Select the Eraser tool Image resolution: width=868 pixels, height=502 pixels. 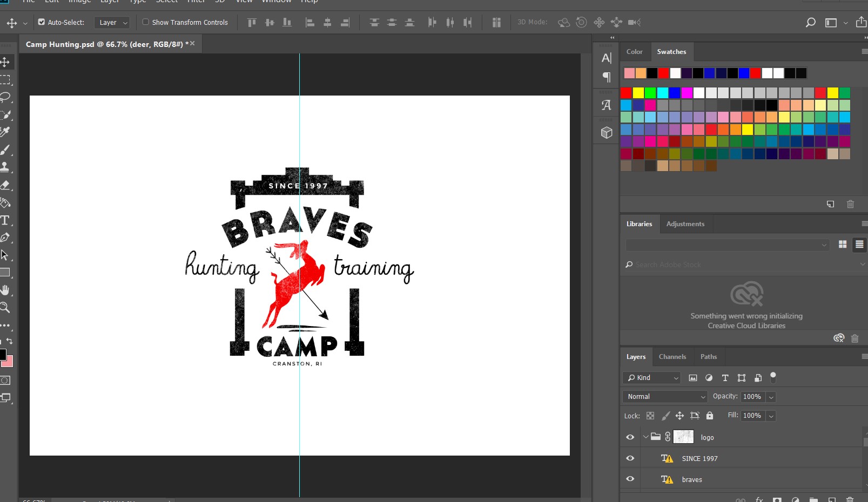[6, 185]
